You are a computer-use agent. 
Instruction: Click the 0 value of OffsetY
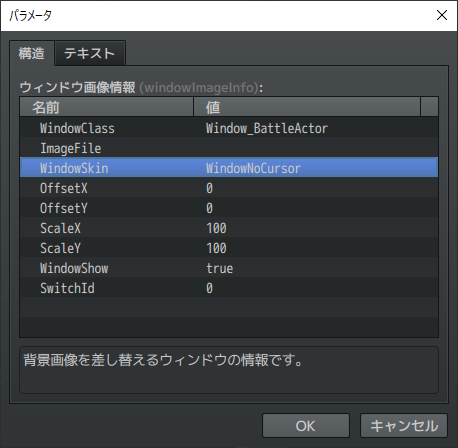tap(209, 208)
